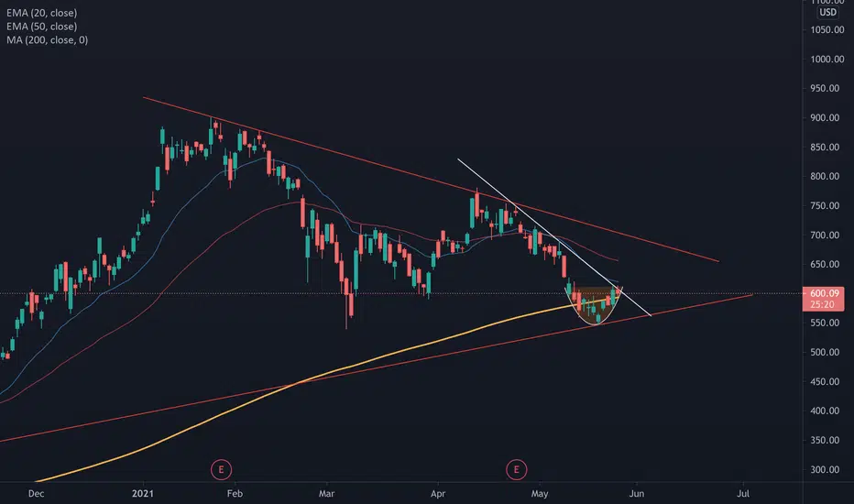Select the MA (200, close, 0) indicator label
This screenshot has width=854, height=504.
point(48,39)
